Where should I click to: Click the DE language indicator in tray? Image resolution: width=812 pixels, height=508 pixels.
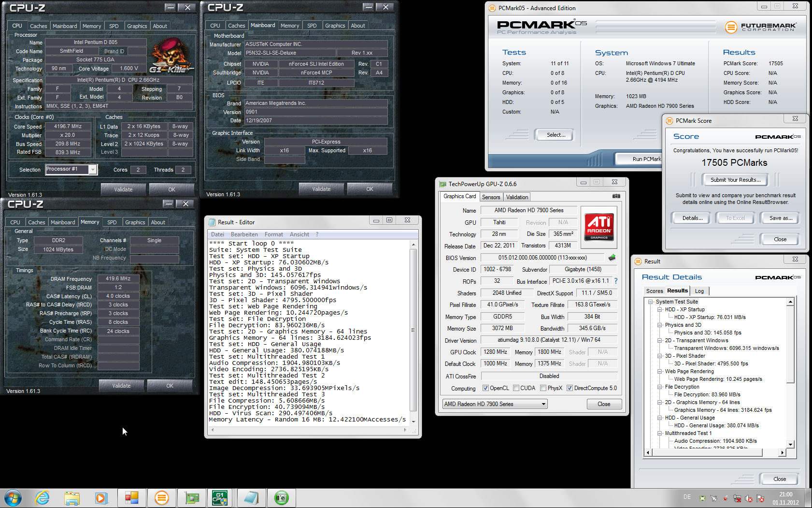[x=687, y=497]
